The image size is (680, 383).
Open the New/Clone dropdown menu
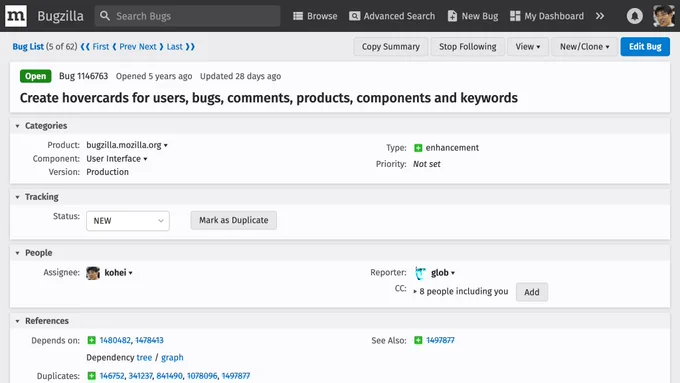(x=584, y=46)
